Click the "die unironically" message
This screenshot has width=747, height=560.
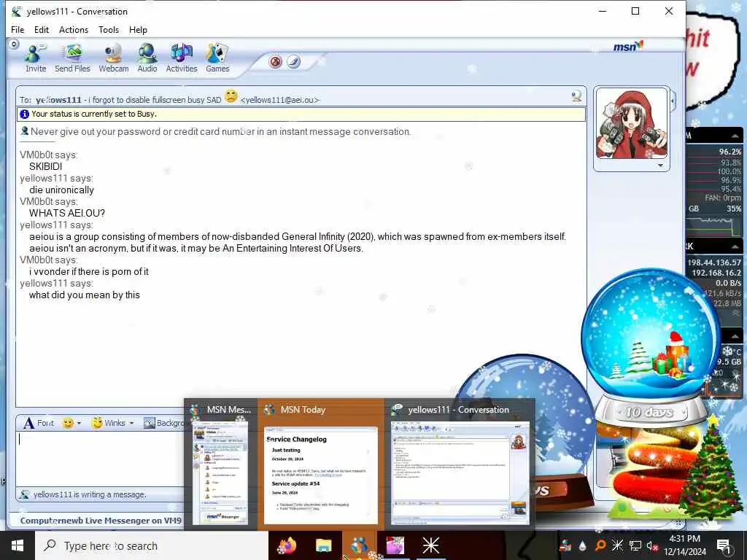coord(61,190)
